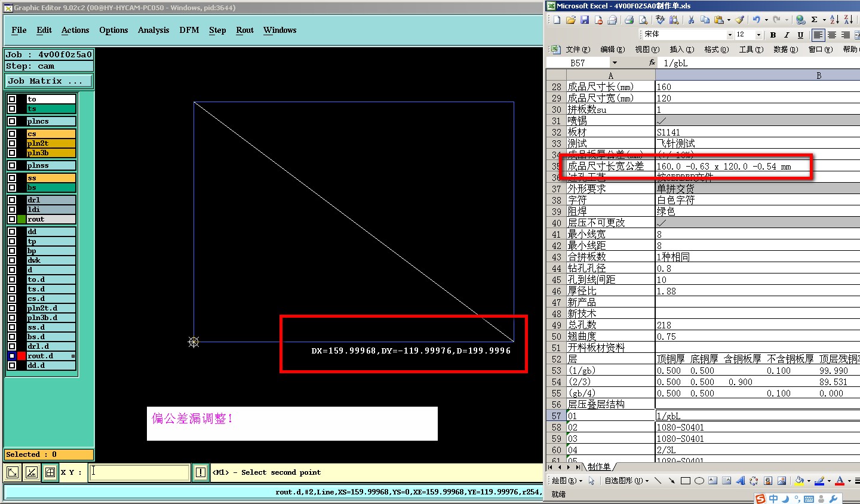Select the line drawing tool in Excel drawing bar
The width and height of the screenshot is (860, 504).
[658, 480]
